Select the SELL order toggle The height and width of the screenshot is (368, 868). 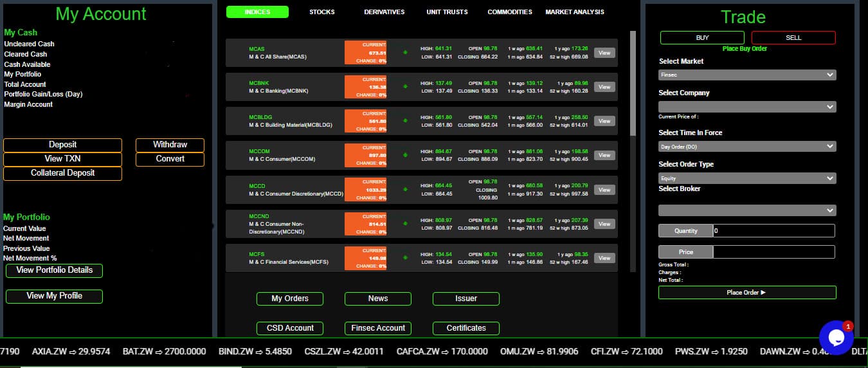[793, 38]
